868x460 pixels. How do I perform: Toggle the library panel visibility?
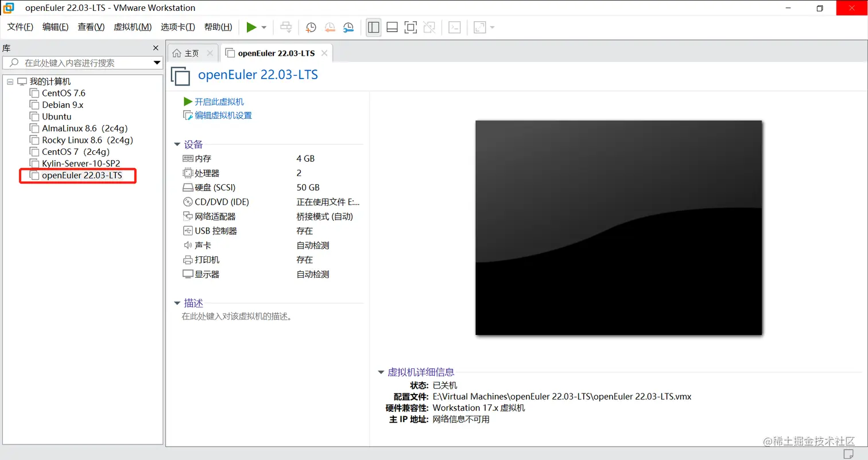click(x=373, y=27)
